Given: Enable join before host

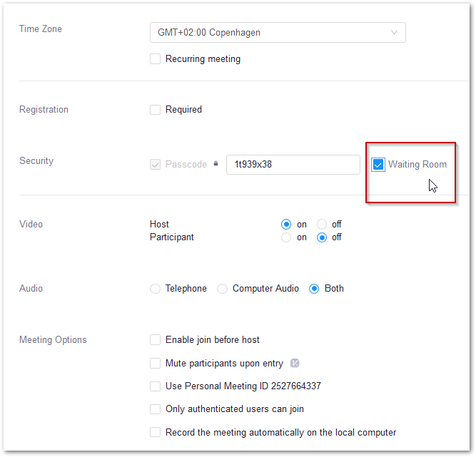Looking at the screenshot, I should point(155,340).
